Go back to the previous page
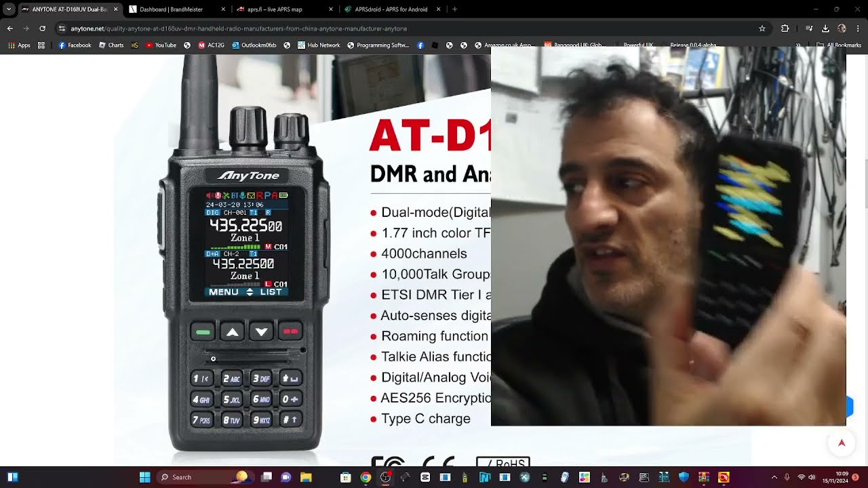868x488 pixels. click(x=9, y=28)
